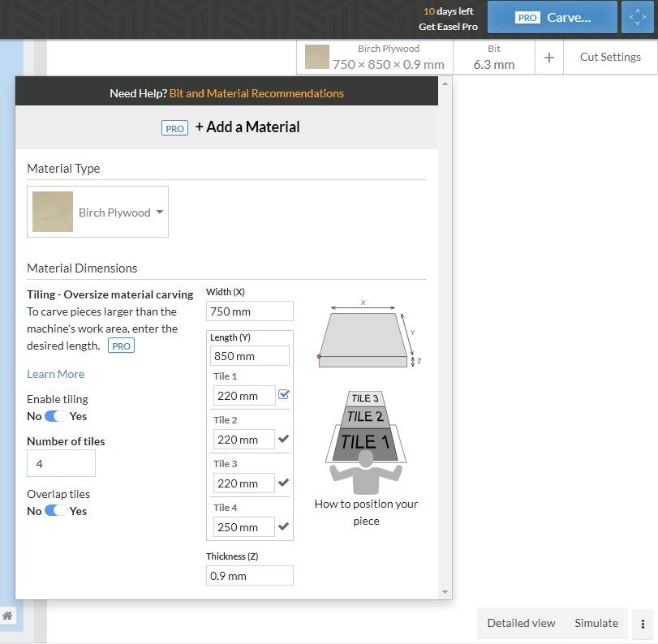
Task: Click Get Easel Pro link
Action: pyautogui.click(x=448, y=27)
